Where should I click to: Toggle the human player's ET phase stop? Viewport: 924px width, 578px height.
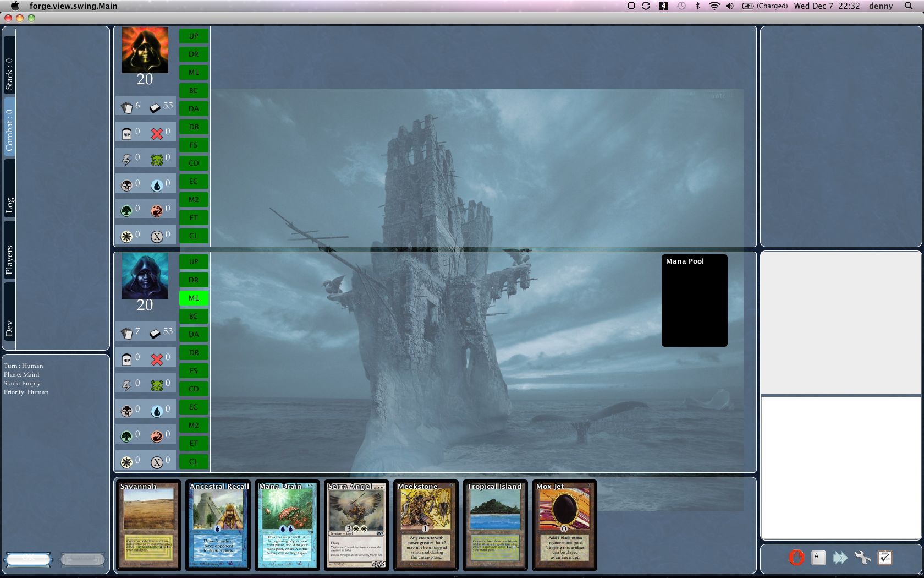194,443
